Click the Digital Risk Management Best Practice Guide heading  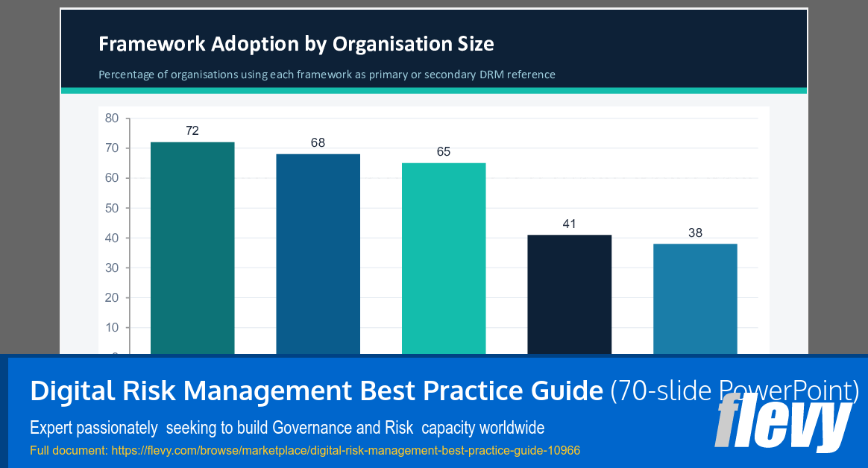pos(314,390)
